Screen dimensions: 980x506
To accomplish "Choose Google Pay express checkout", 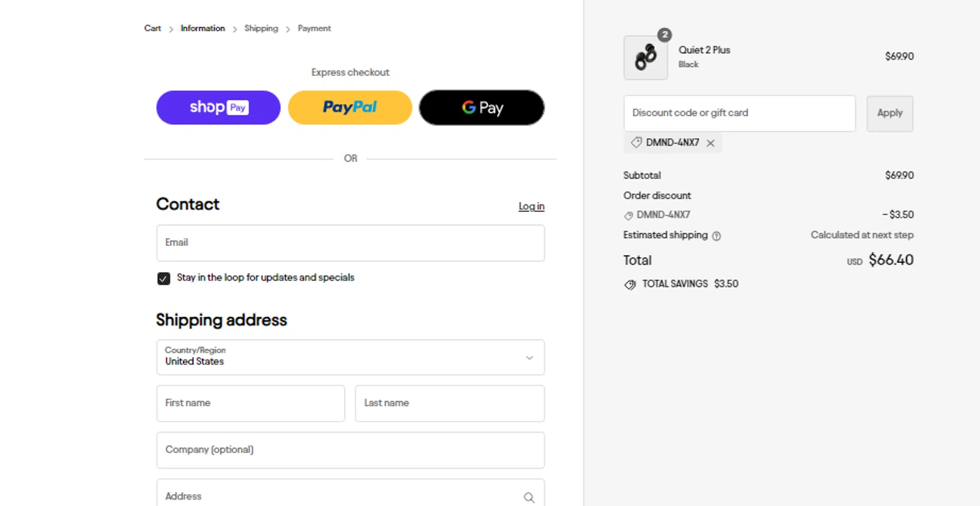I will [x=482, y=108].
